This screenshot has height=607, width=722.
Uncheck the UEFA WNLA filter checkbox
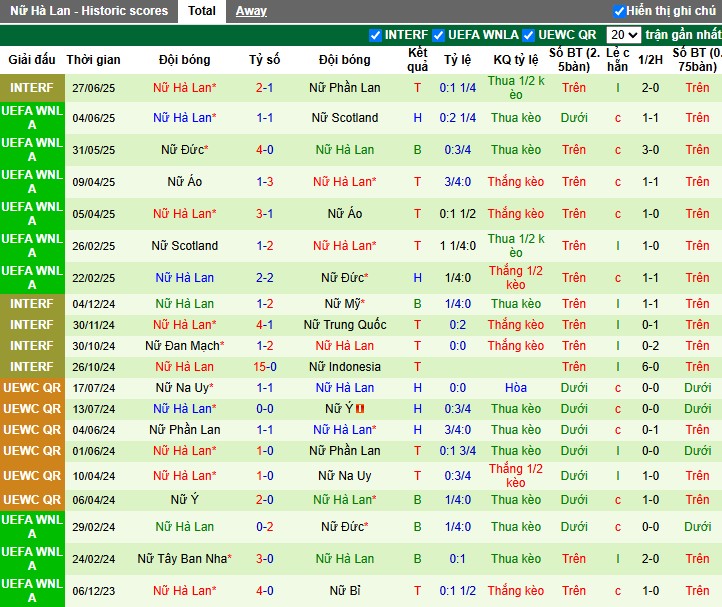[x=438, y=35]
